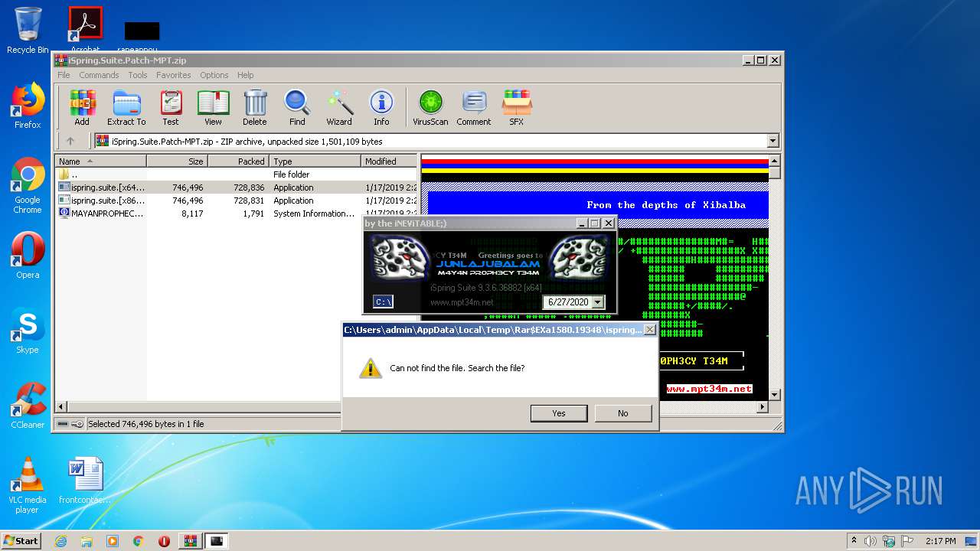Select the Skype desktop shortcut
Viewport: 980px width, 551px height.
coord(28,331)
